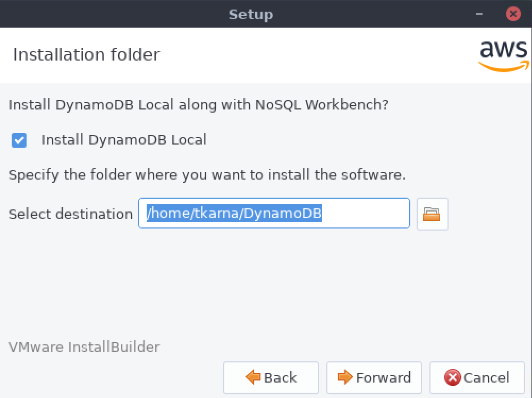Enable the DynamoDB Local installation option
The image size is (532, 398).
point(19,140)
